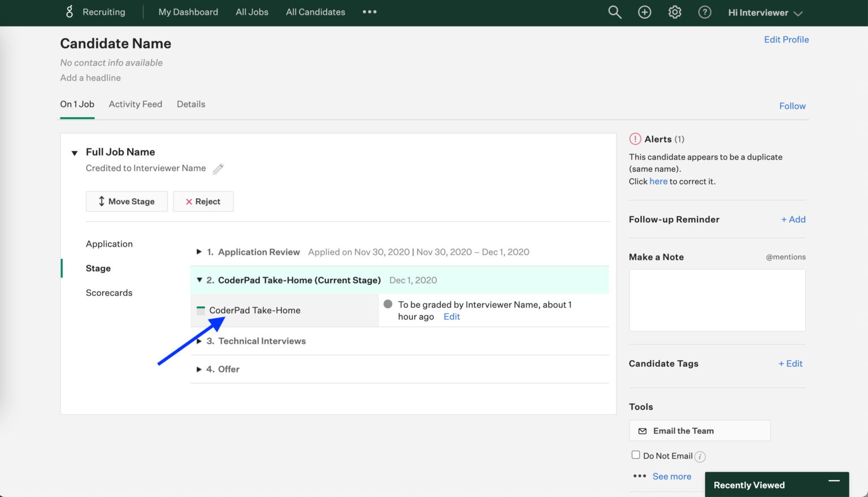The width and height of the screenshot is (868, 497).
Task: Switch to the Activity Feed tab
Action: [x=135, y=104]
